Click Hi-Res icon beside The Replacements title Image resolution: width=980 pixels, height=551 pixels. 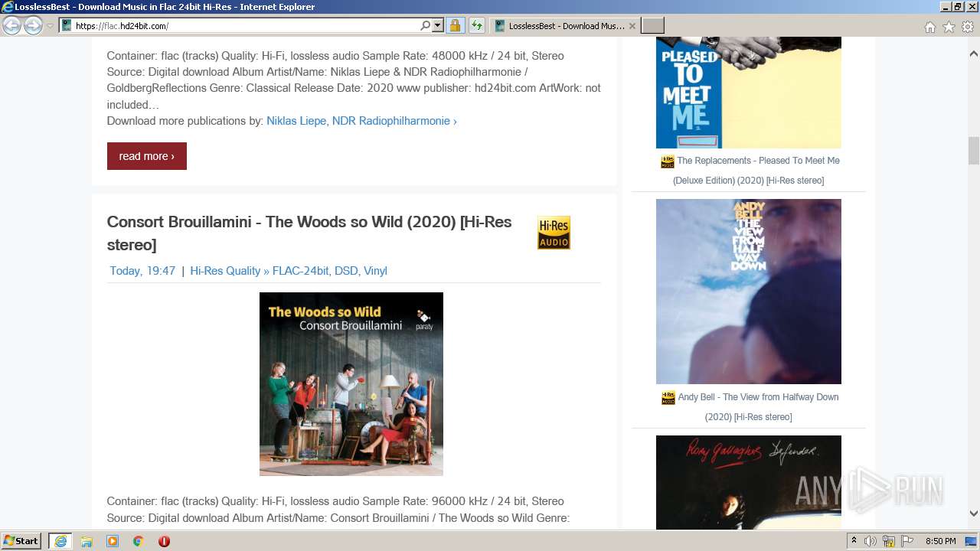668,161
